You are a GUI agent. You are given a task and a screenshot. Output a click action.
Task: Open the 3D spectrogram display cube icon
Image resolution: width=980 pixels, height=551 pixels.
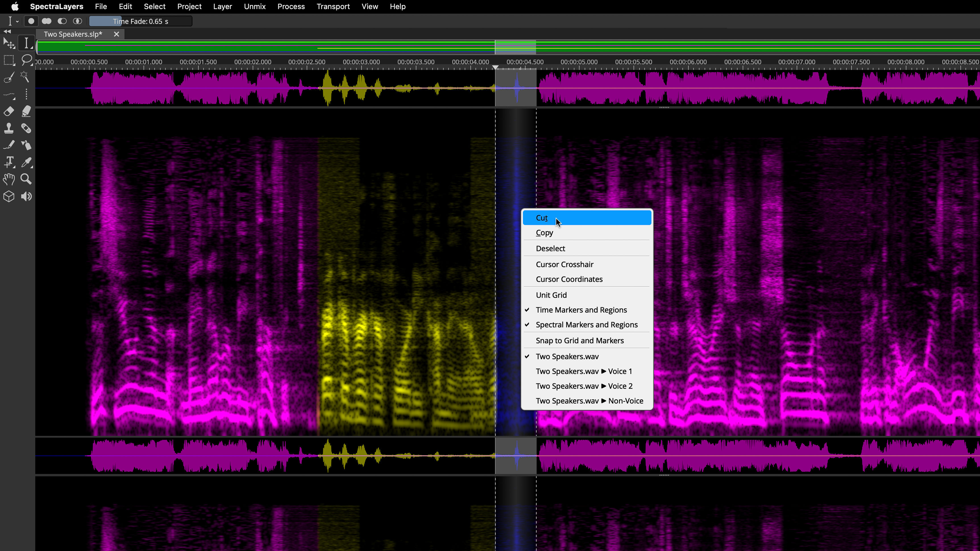coord(9,196)
